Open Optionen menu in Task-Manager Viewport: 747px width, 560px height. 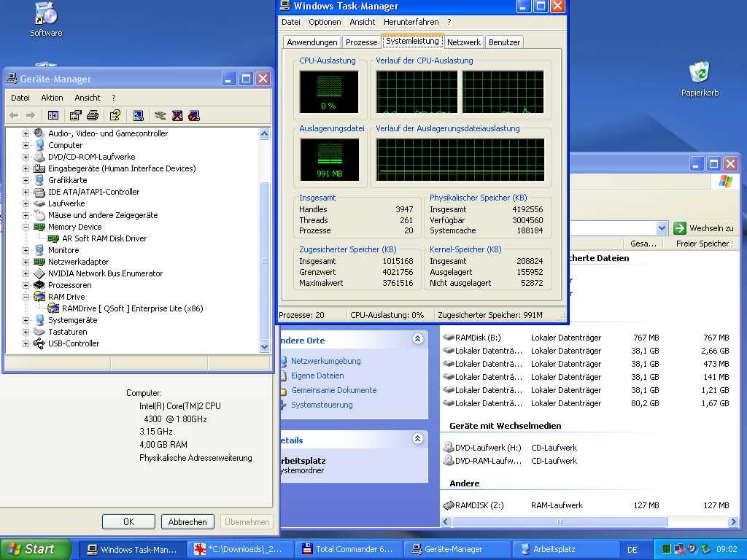(325, 22)
